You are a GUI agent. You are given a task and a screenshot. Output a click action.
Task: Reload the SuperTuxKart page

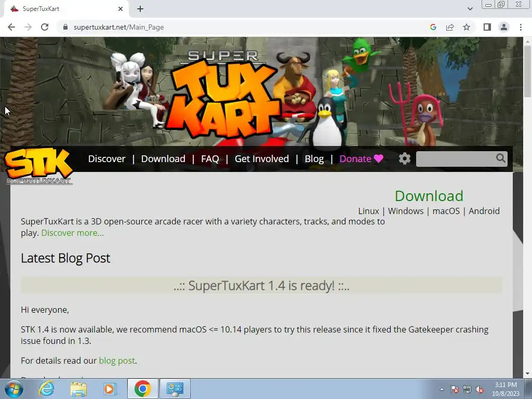coord(45,27)
